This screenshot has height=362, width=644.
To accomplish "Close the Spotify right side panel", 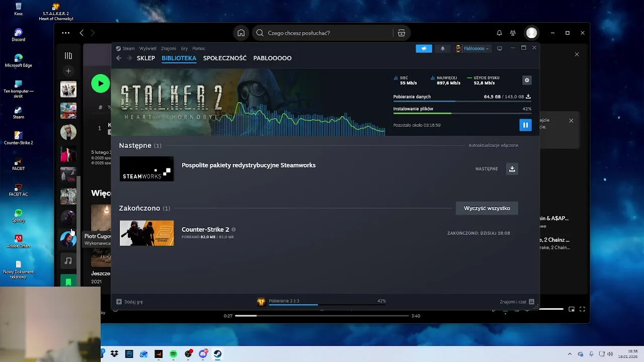I will tap(577, 54).
